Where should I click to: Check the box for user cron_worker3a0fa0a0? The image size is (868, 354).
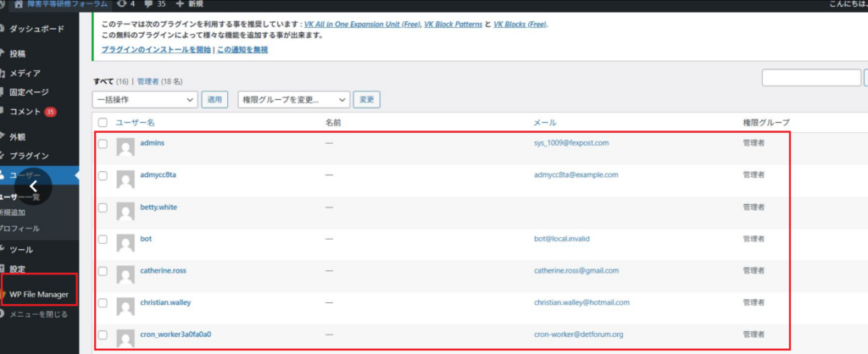point(103,335)
